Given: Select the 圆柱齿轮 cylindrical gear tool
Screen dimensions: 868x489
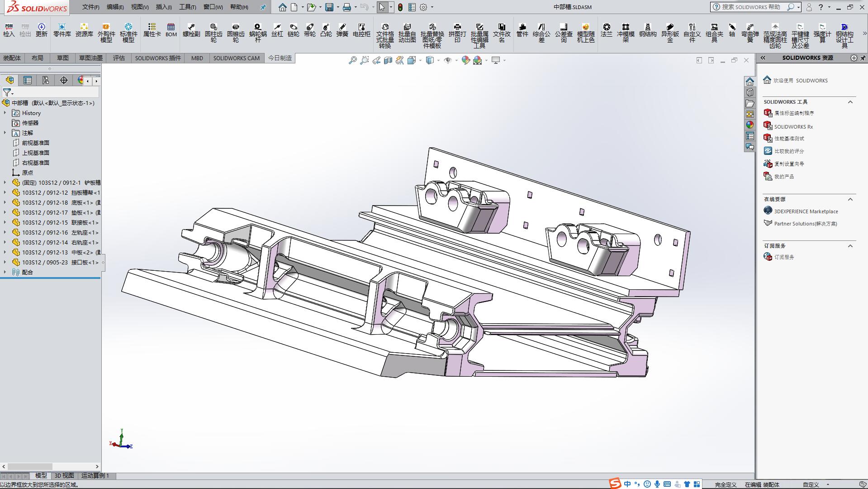Looking at the screenshot, I should [213, 33].
